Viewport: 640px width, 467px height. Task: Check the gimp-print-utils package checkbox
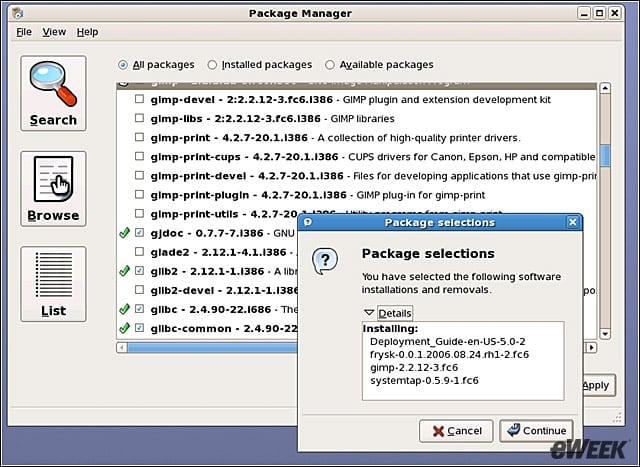click(x=140, y=213)
